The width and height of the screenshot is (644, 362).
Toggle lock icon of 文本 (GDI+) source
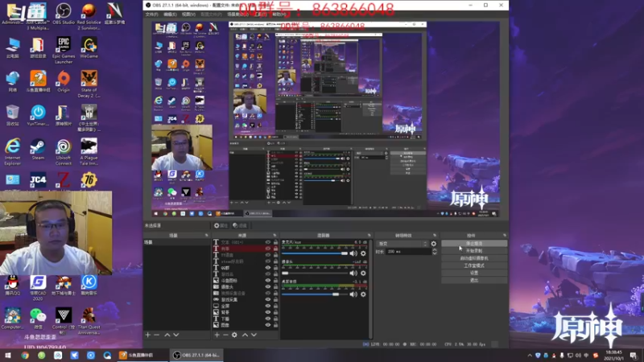point(275,242)
